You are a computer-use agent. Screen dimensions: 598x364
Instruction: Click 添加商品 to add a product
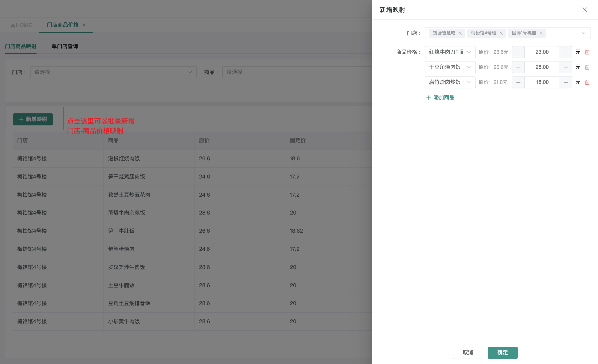tap(440, 97)
